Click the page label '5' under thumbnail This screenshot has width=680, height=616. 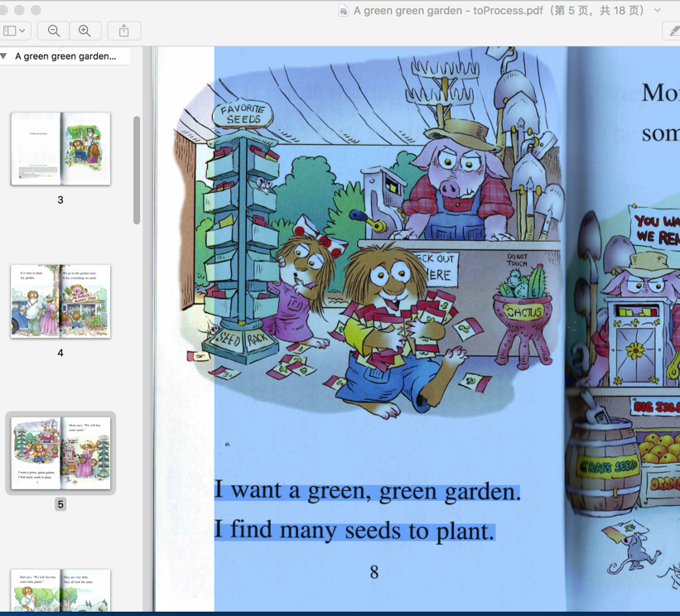(x=60, y=504)
